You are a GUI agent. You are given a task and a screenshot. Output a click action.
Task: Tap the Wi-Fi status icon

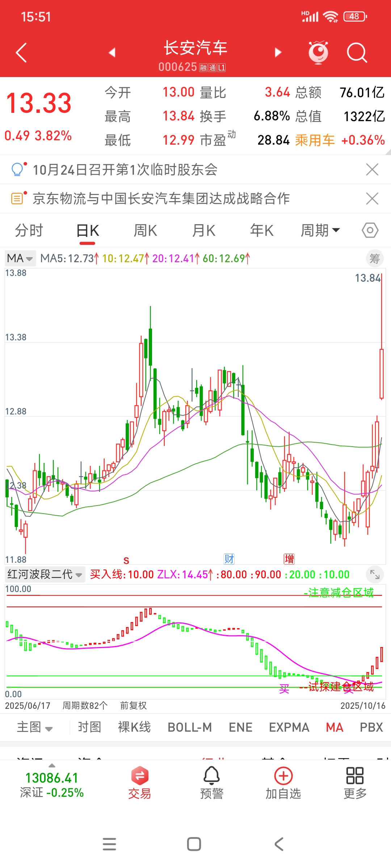[x=330, y=17]
